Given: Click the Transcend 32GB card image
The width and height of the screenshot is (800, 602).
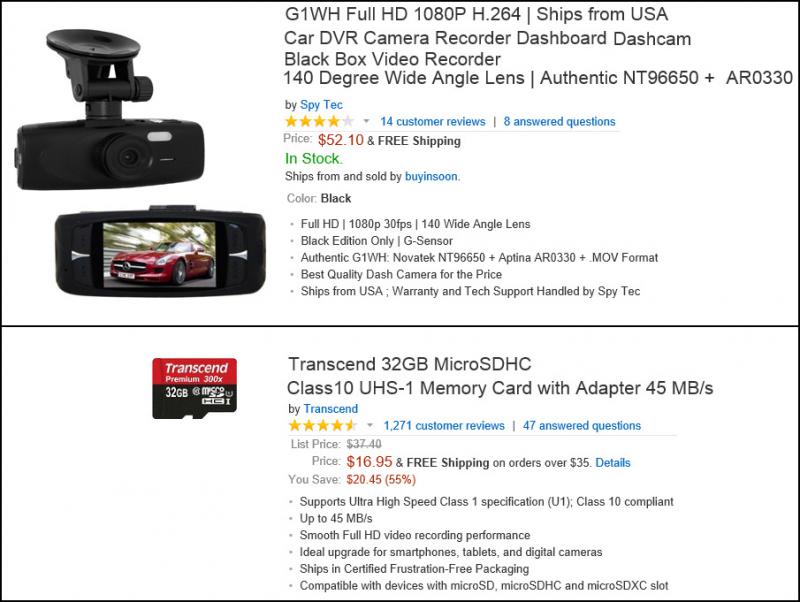Looking at the screenshot, I should [x=194, y=388].
